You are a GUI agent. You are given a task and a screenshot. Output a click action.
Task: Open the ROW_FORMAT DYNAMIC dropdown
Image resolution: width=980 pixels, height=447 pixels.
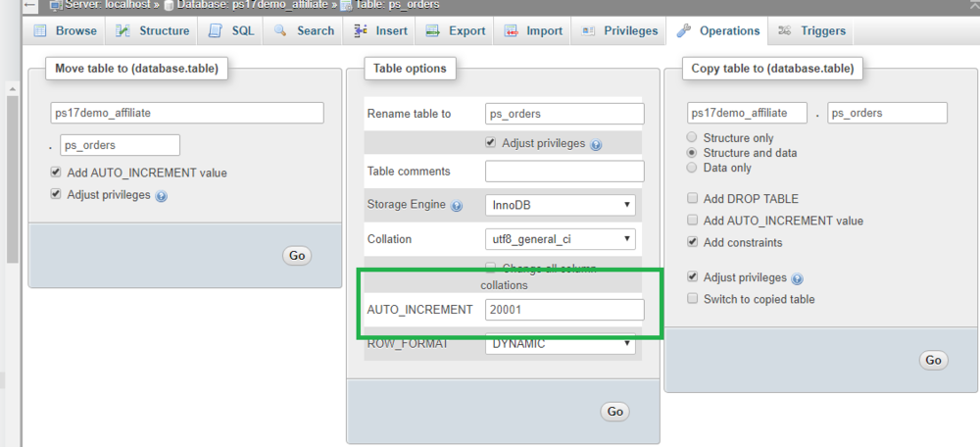[560, 344]
